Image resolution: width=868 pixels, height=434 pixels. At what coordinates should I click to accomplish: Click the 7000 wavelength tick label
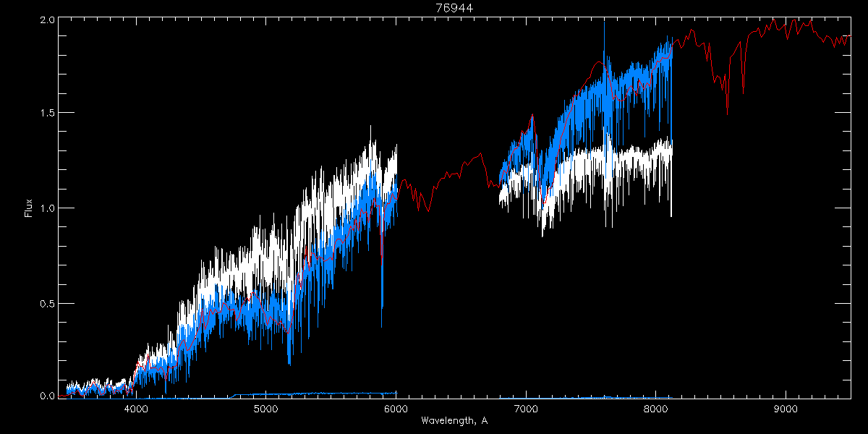[x=526, y=409]
